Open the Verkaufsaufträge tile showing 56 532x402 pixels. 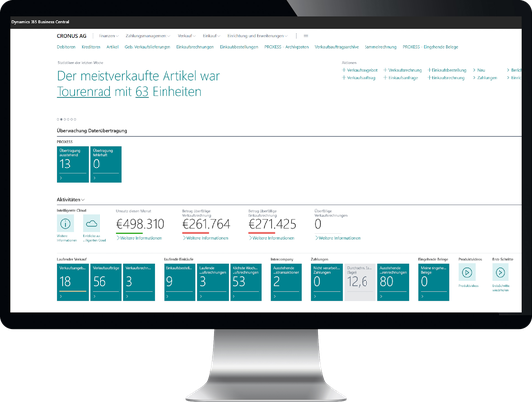click(x=105, y=282)
